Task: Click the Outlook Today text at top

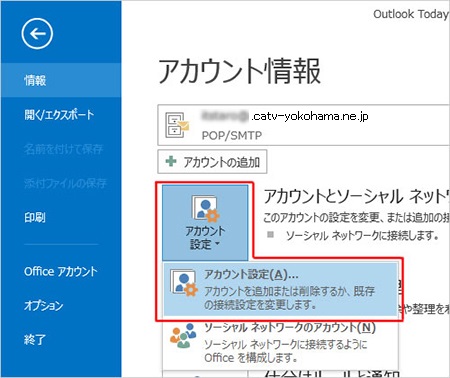Action: pos(411,14)
